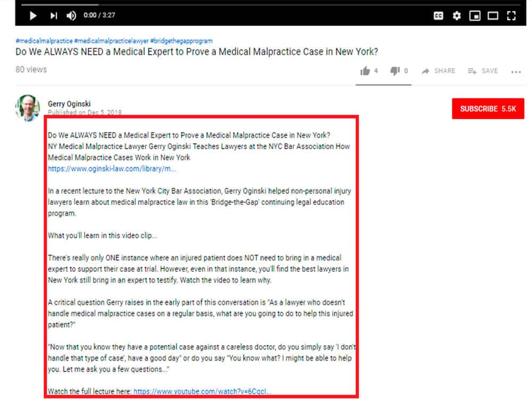Save the video to a playlist

(x=483, y=71)
